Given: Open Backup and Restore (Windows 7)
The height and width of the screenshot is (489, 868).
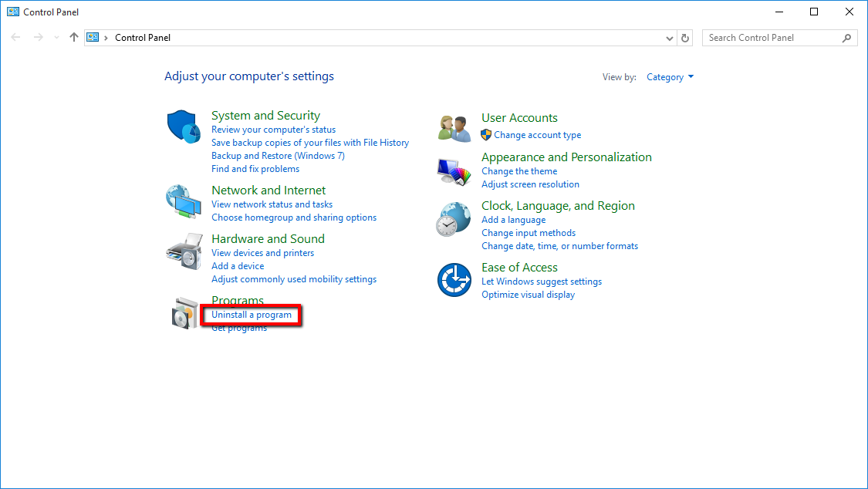Looking at the screenshot, I should coord(278,156).
